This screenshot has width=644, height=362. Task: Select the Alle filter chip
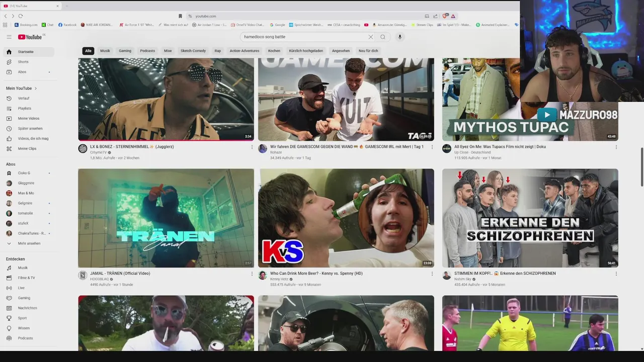tap(88, 51)
